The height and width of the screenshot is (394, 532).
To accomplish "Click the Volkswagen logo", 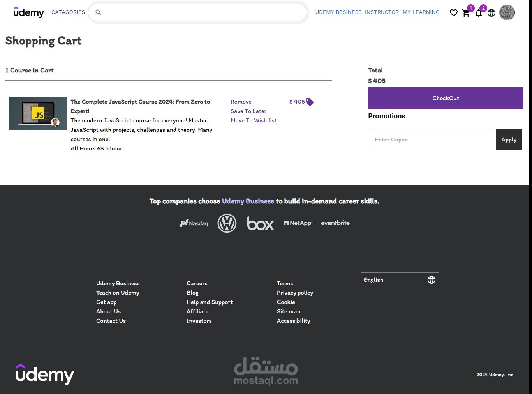I will coord(227,223).
